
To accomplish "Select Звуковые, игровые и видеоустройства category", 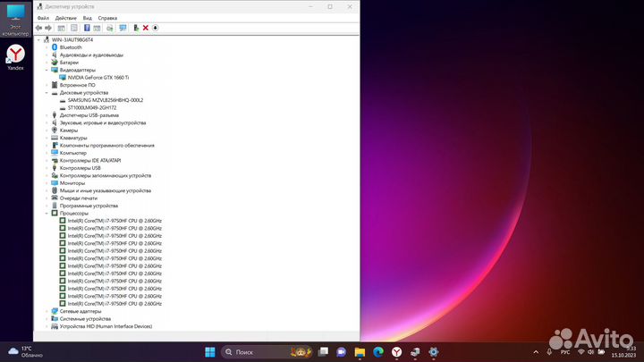I will pos(103,122).
